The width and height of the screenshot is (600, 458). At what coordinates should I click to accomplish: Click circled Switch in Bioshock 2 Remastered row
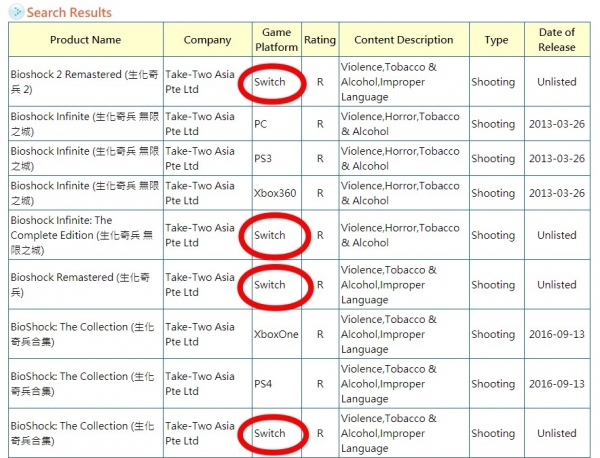[x=270, y=81]
